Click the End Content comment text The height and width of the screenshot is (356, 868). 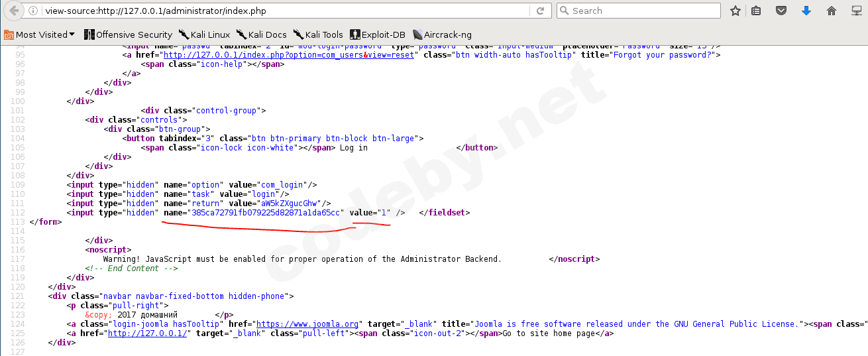131,268
